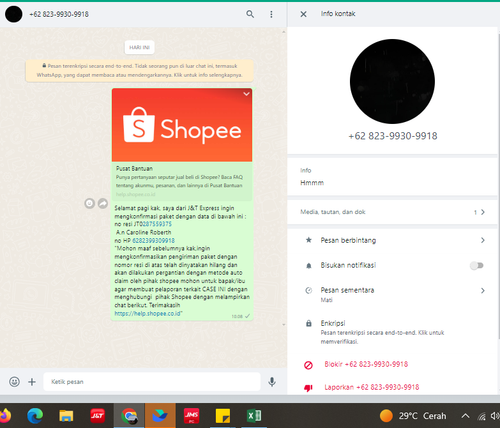
Task: Focus the Ketik pesan input field
Action: pyautogui.click(x=152, y=382)
